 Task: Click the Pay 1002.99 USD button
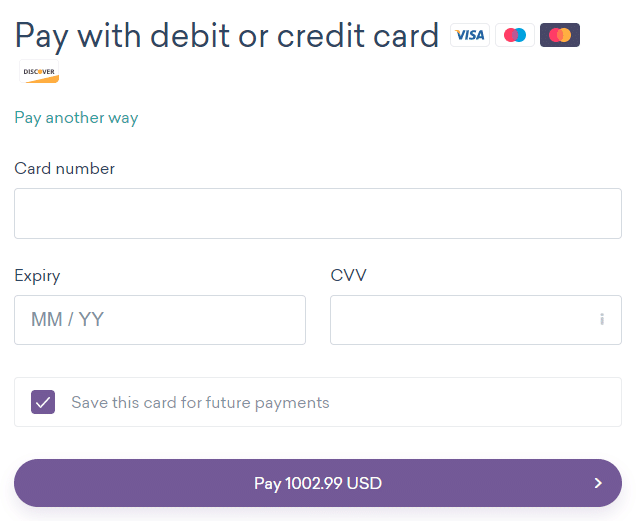point(318,483)
